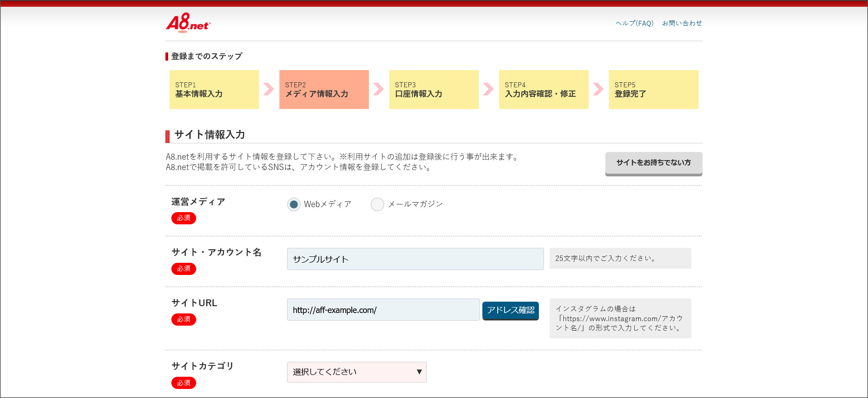Screen dimensions: 868x398
Task: Select STEP4 入力内容確認・修正 step box
Action: click(543, 90)
